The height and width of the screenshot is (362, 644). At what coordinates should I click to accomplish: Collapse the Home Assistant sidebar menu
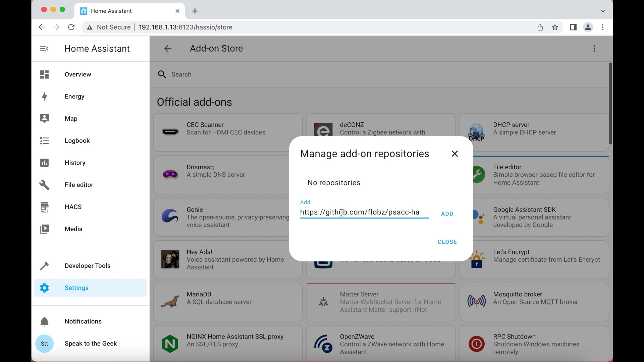(x=44, y=49)
